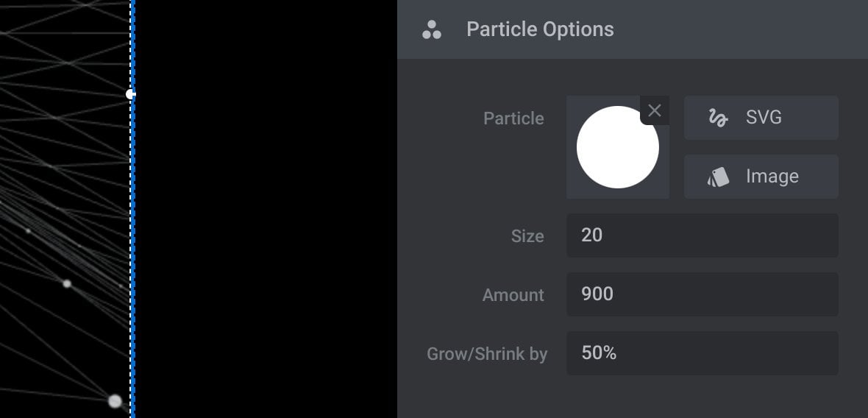Choose Image as particle source
The height and width of the screenshot is (418, 868).
[x=761, y=177]
